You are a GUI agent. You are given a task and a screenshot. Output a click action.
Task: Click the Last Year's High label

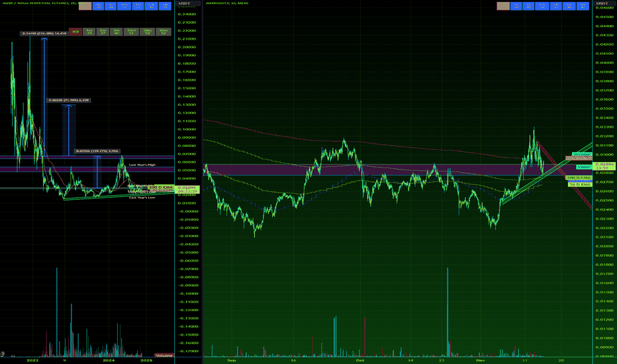(x=142, y=165)
